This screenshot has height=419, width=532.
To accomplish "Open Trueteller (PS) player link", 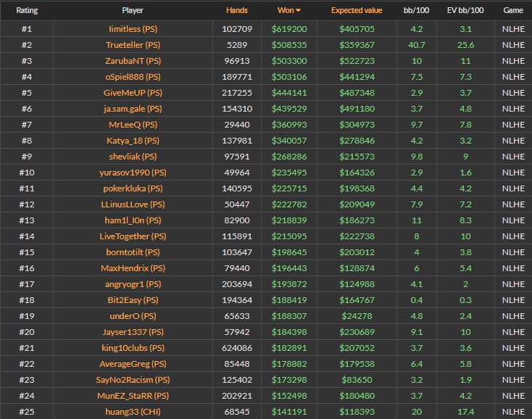I will tap(133, 45).
